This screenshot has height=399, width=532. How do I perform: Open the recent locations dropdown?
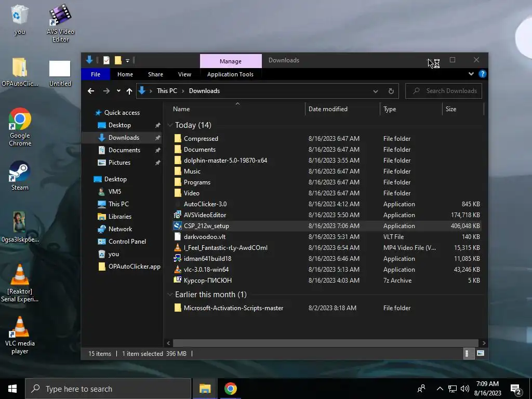tap(118, 91)
